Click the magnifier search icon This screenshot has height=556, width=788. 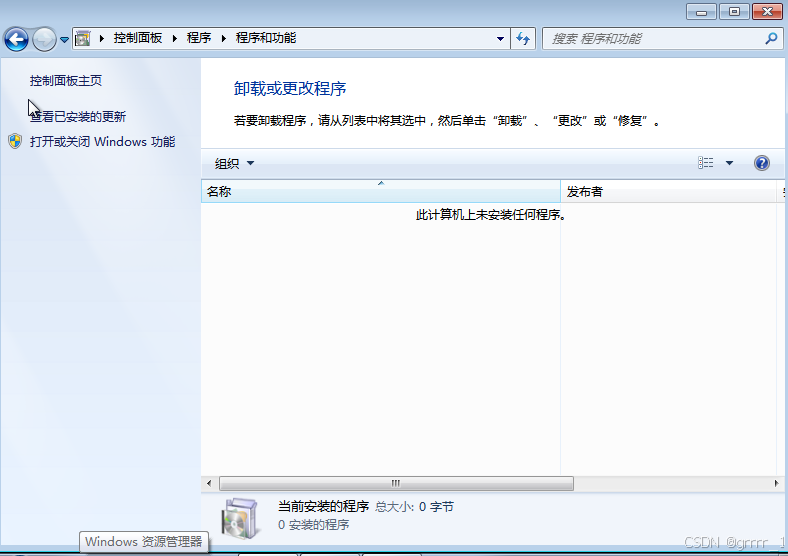point(771,38)
